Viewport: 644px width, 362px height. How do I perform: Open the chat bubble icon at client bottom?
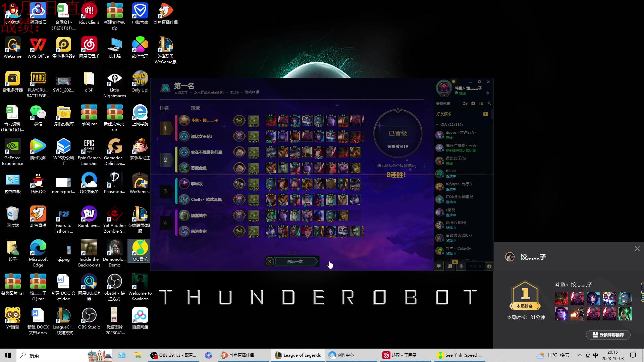coord(439,266)
